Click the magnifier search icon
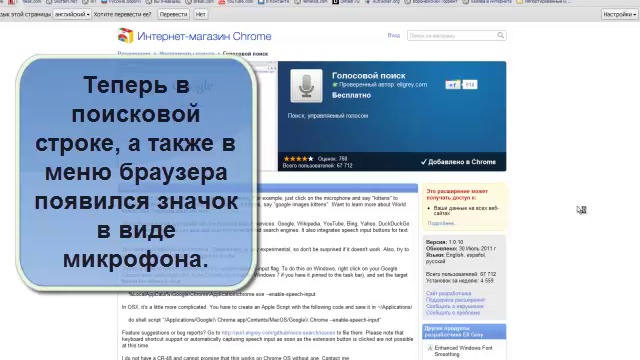Viewport: 640px width, 360px height. click(500, 36)
